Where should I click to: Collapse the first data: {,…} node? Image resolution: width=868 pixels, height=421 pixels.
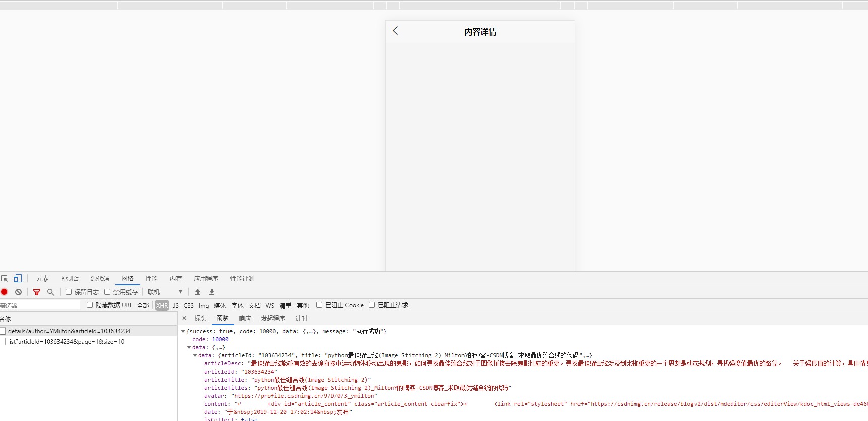click(x=189, y=348)
